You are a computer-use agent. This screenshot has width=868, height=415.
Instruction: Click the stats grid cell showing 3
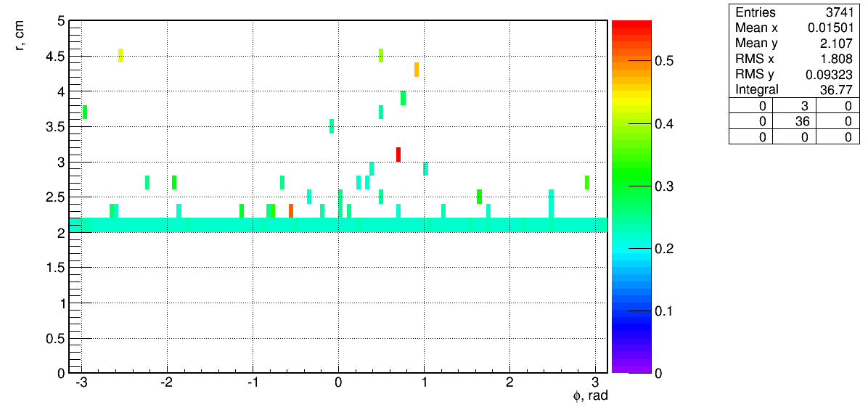(794, 106)
